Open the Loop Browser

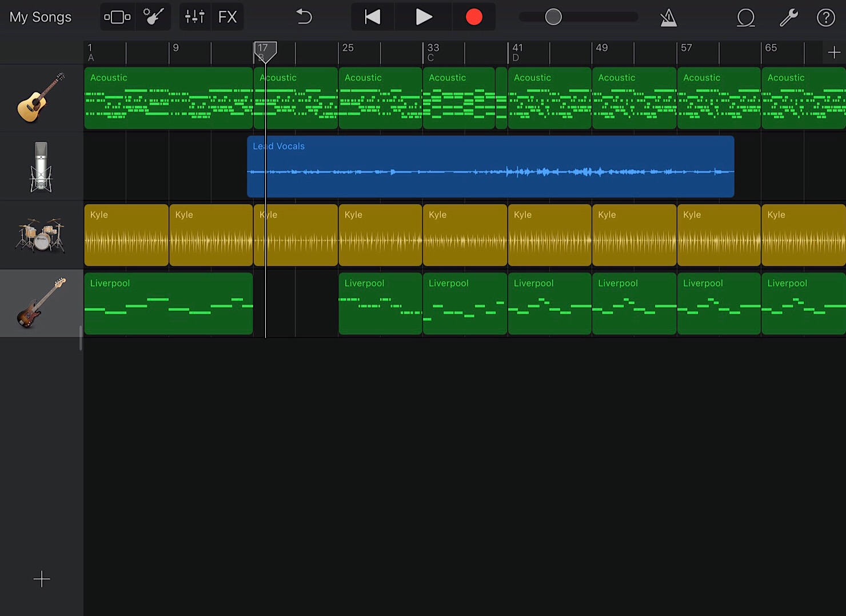point(746,18)
